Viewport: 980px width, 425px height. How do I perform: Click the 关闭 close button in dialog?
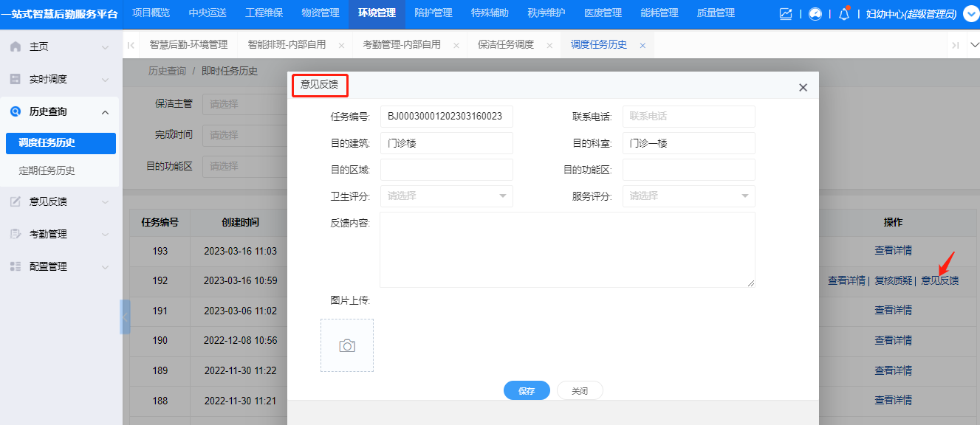coord(580,391)
